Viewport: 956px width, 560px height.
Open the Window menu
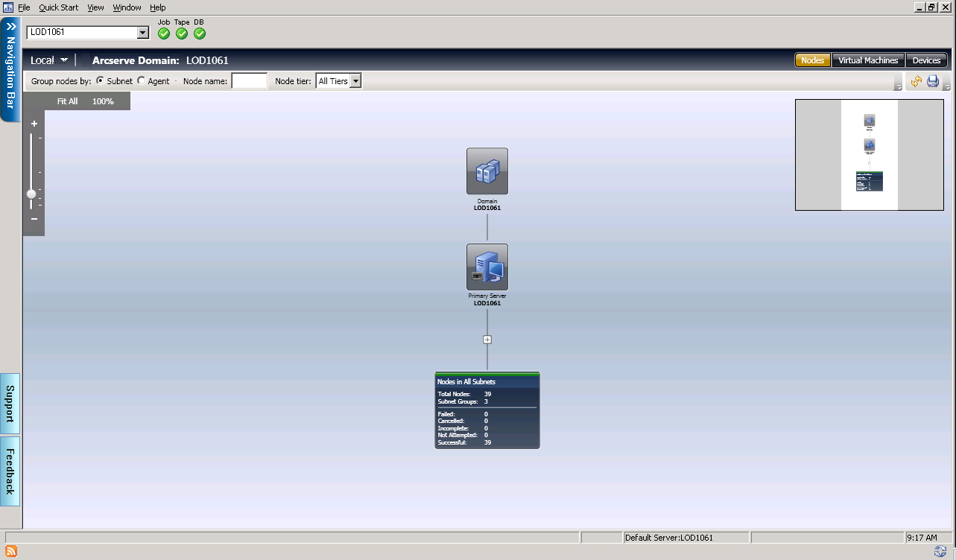tap(127, 7)
